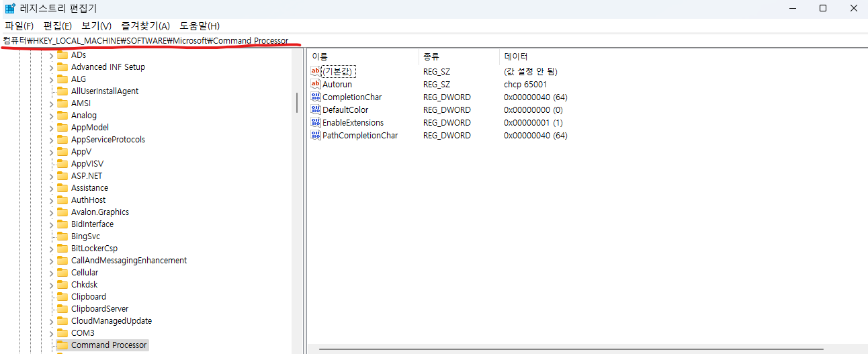Click the (기본값) string value icon
This screenshot has height=354, width=868.
pyautogui.click(x=316, y=71)
